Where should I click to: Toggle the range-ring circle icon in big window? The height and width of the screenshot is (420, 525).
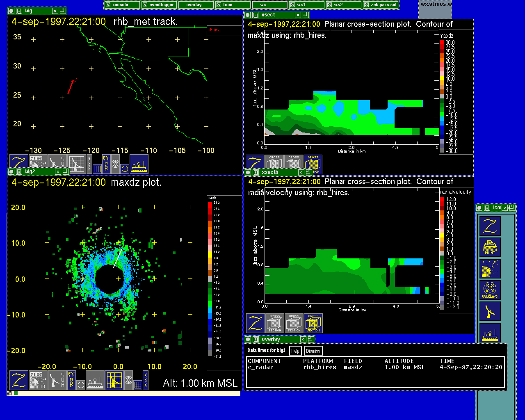[125, 168]
